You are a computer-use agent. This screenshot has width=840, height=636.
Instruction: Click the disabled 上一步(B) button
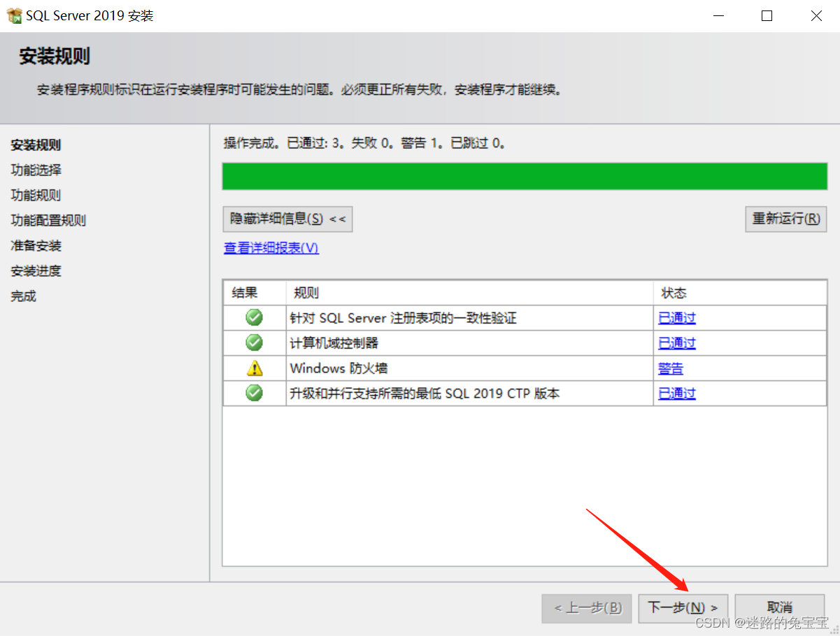tap(587, 608)
